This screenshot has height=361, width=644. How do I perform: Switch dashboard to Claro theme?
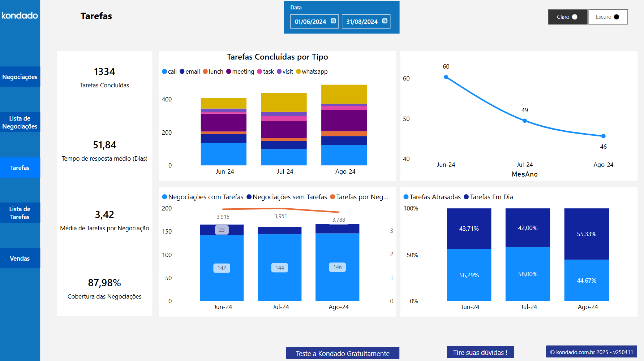coord(567,17)
